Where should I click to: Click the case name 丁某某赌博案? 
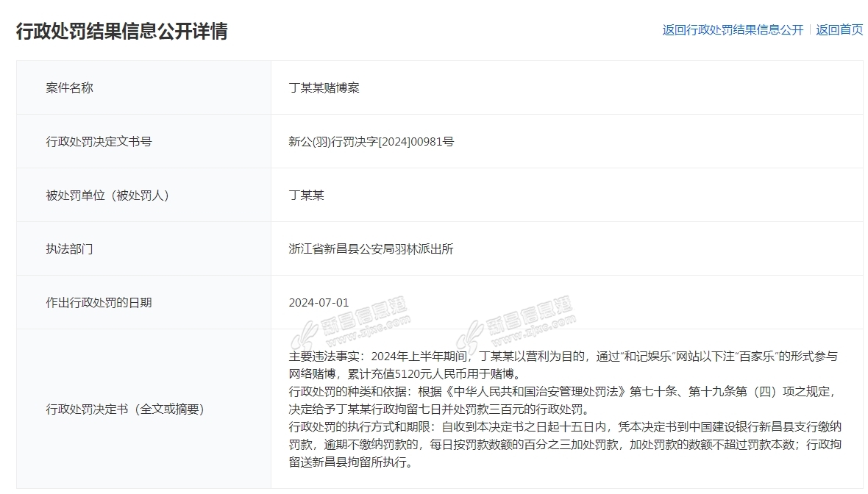point(324,87)
